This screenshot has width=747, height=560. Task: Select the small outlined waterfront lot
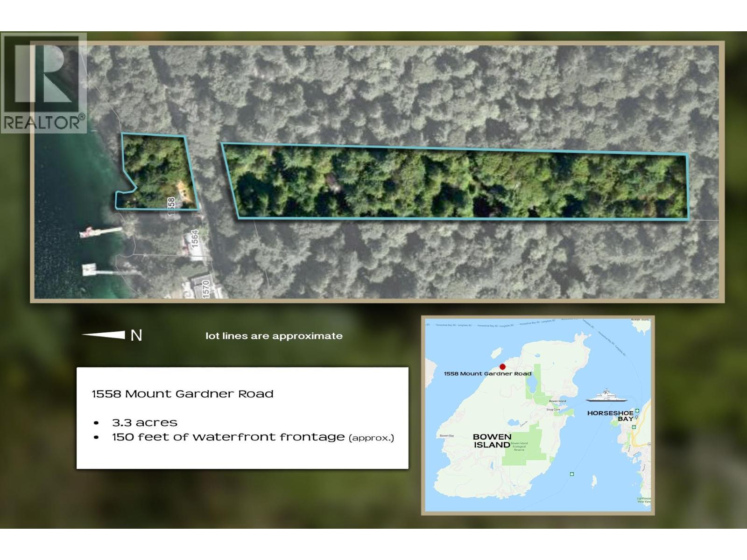(156, 173)
